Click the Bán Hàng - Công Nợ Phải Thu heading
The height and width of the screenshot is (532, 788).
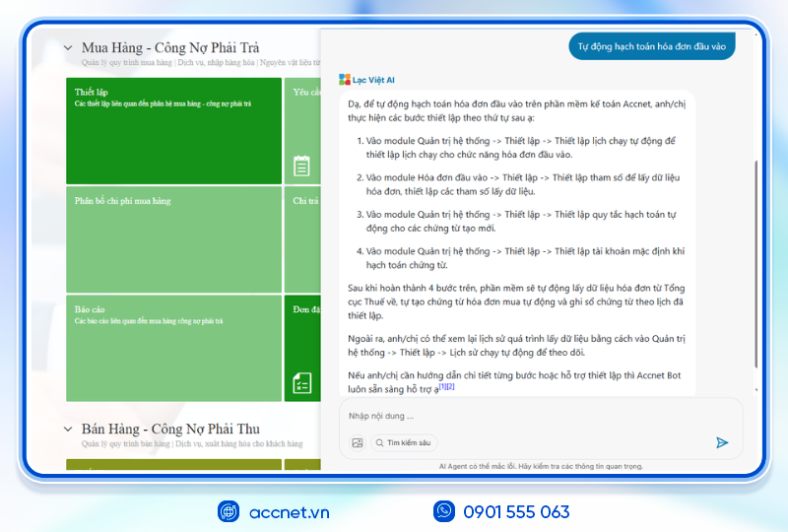tap(170, 429)
